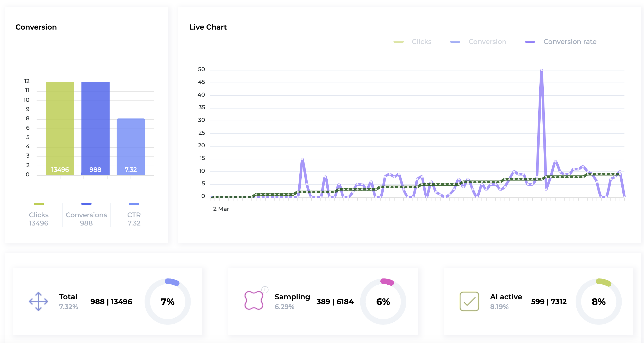This screenshot has height=343, width=644.
Task: Select the CTR 7.32 legend item
Action: click(134, 219)
